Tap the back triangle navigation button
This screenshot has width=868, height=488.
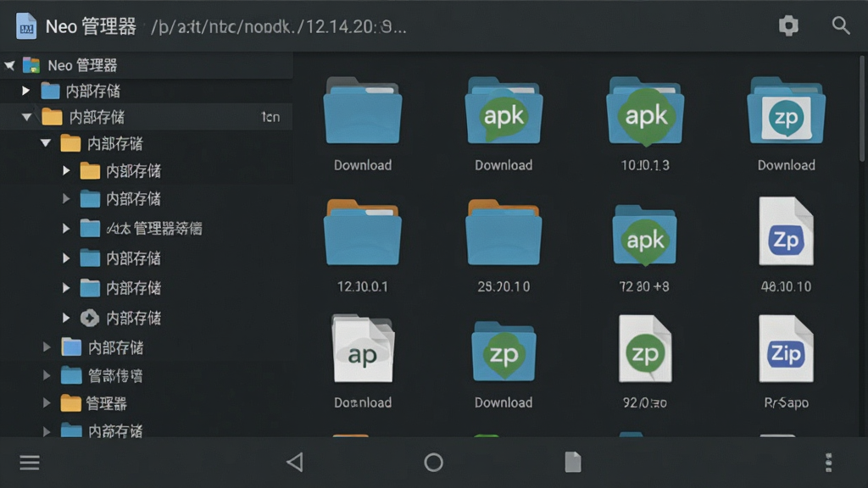coord(295,462)
